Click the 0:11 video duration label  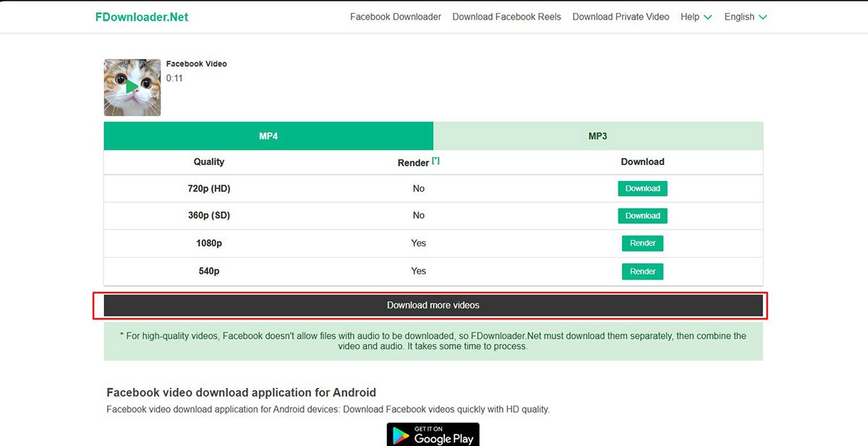(174, 78)
